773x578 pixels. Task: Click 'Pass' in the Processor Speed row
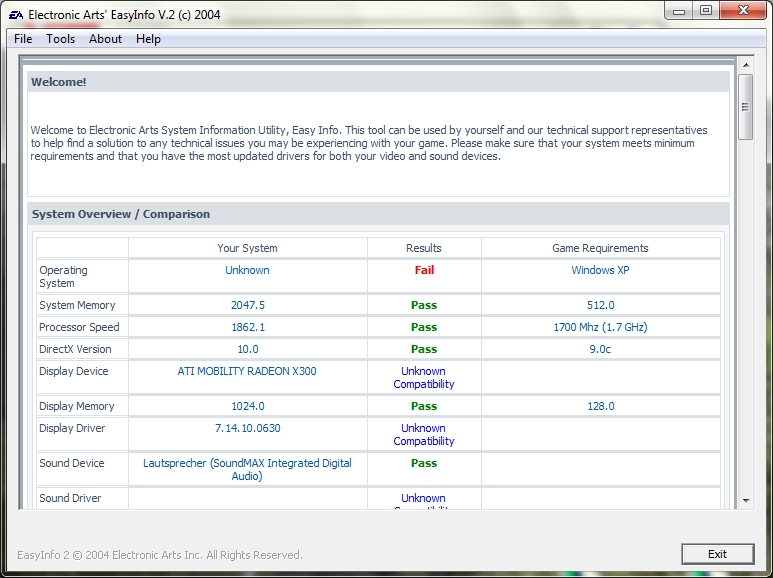[x=424, y=327]
